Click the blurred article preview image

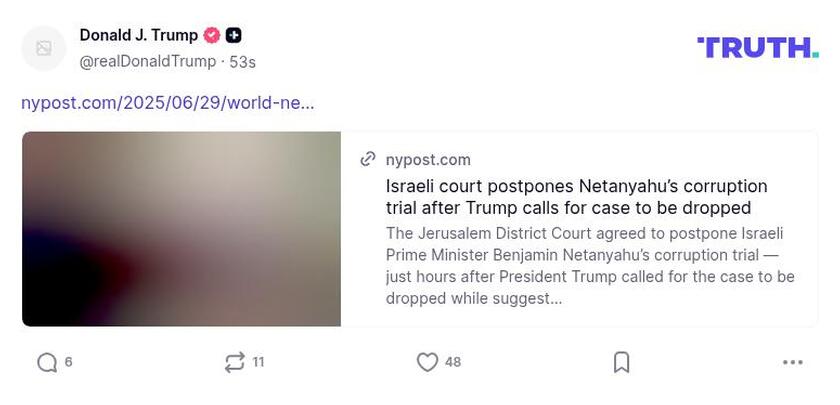tap(181, 229)
